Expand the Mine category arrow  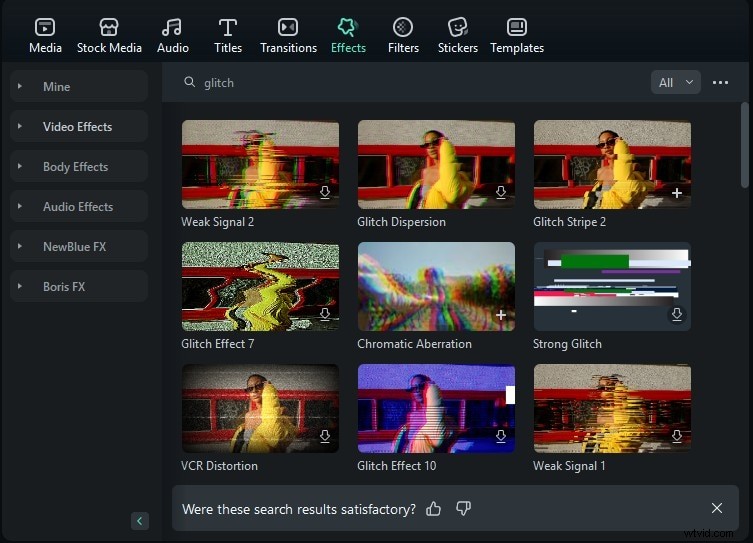[x=20, y=86]
